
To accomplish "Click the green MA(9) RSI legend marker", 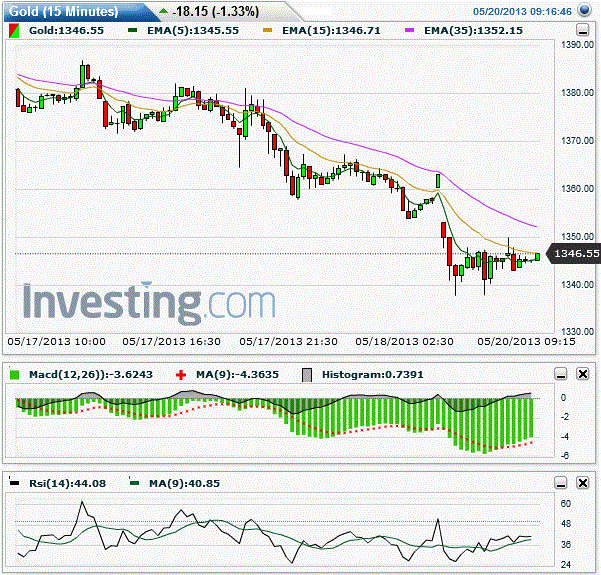I will (x=134, y=482).
